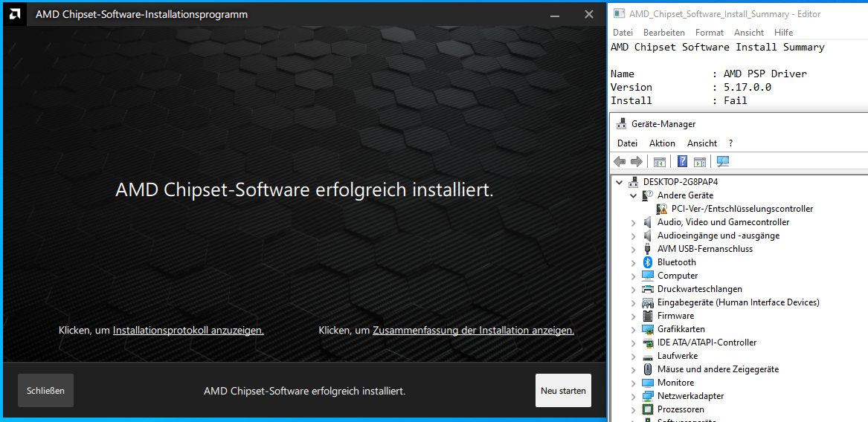This screenshot has height=422, width=868.
Task: Click the mouse icon of Mäuse und andere Zeigegeräte
Action: pyautogui.click(x=648, y=369)
